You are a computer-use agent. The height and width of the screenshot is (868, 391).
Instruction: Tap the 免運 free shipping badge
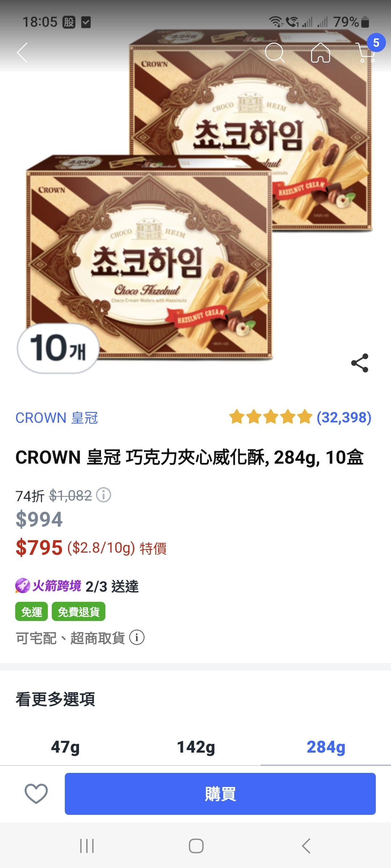pos(31,612)
